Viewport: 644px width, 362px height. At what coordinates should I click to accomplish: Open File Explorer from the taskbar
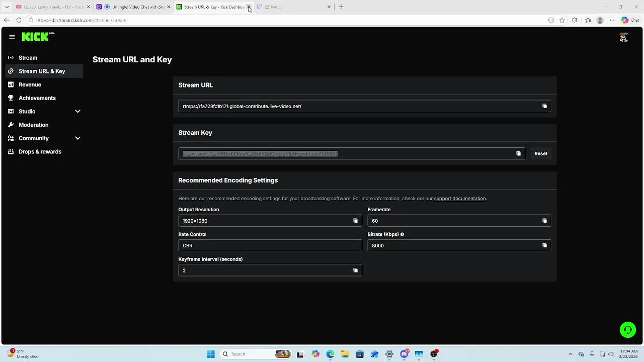[345, 354]
